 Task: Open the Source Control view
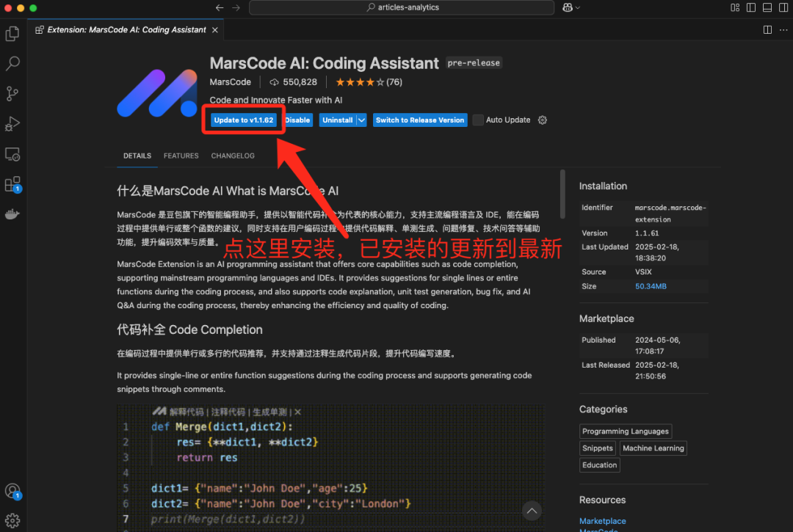[12, 93]
